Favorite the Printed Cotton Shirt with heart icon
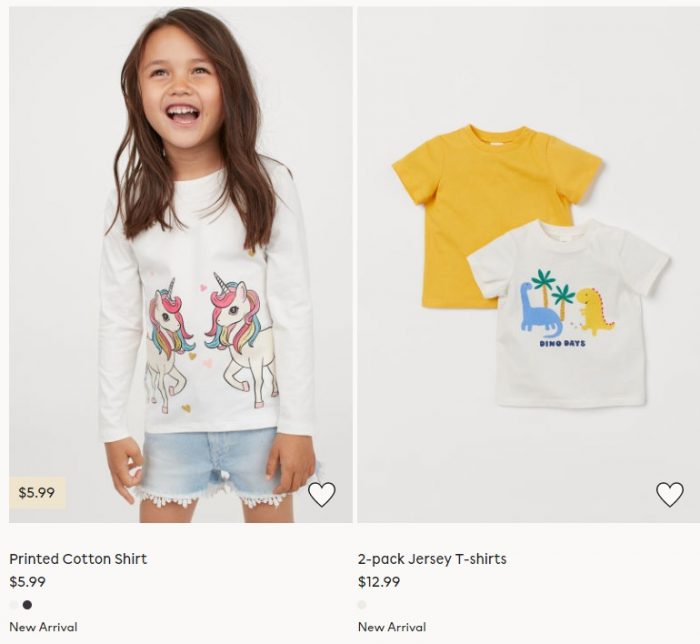The width and height of the screenshot is (700, 644). 321,494
